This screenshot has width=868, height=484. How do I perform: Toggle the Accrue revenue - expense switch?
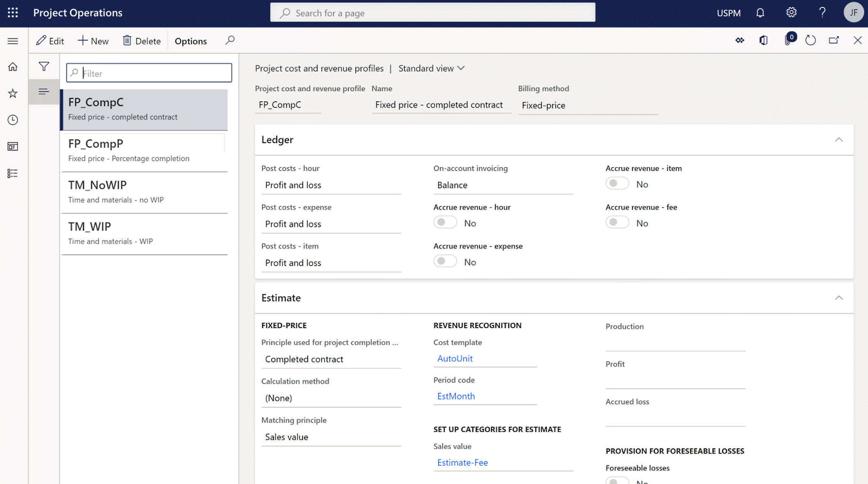point(446,261)
